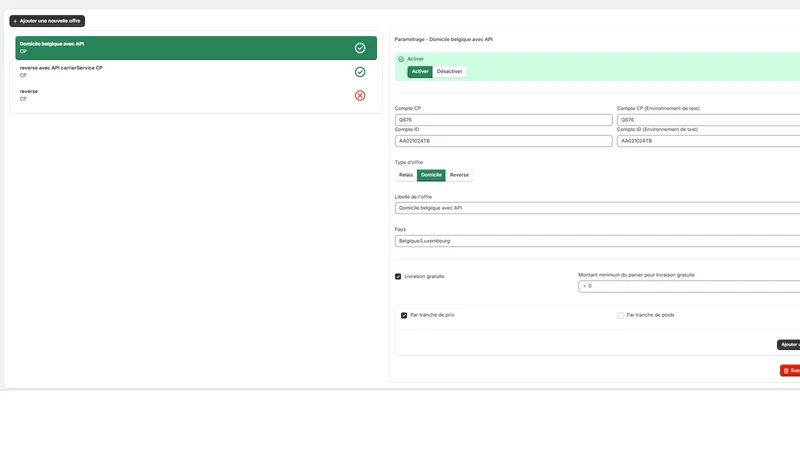The image size is (800, 450).
Task: Select the plain 'reverse' offer row
Action: [196, 95]
